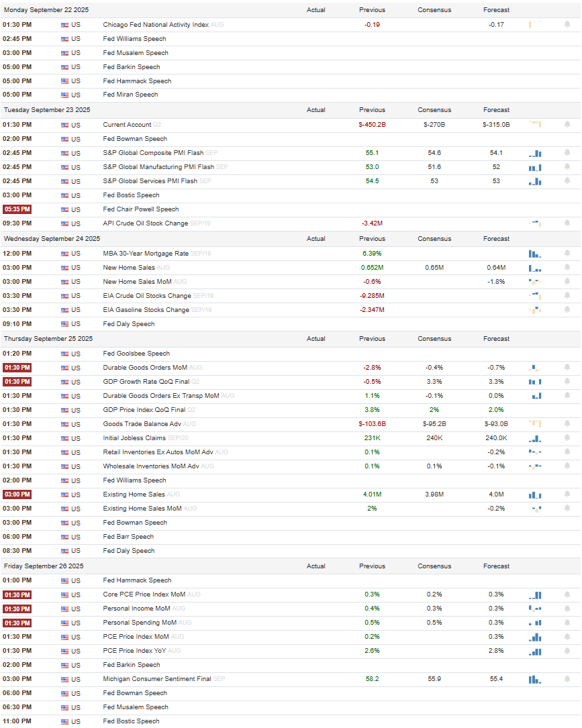The width and height of the screenshot is (582, 728).
Task: Set alert bell for Personal Income MoM
Action: tap(567, 608)
